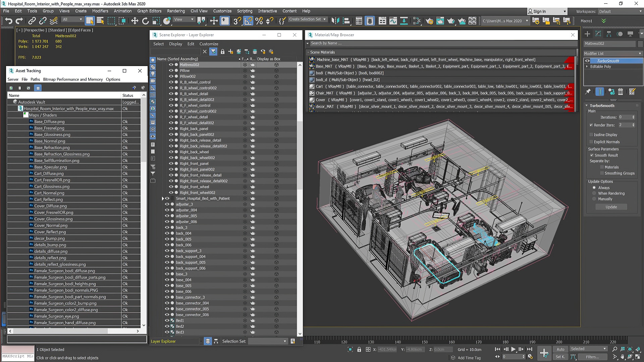
Task: Open Bitmap Performance and Memory menu
Action: click(73, 79)
